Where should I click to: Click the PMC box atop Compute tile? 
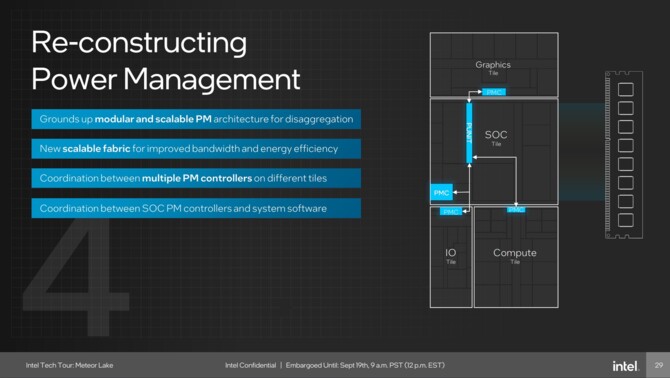point(516,210)
